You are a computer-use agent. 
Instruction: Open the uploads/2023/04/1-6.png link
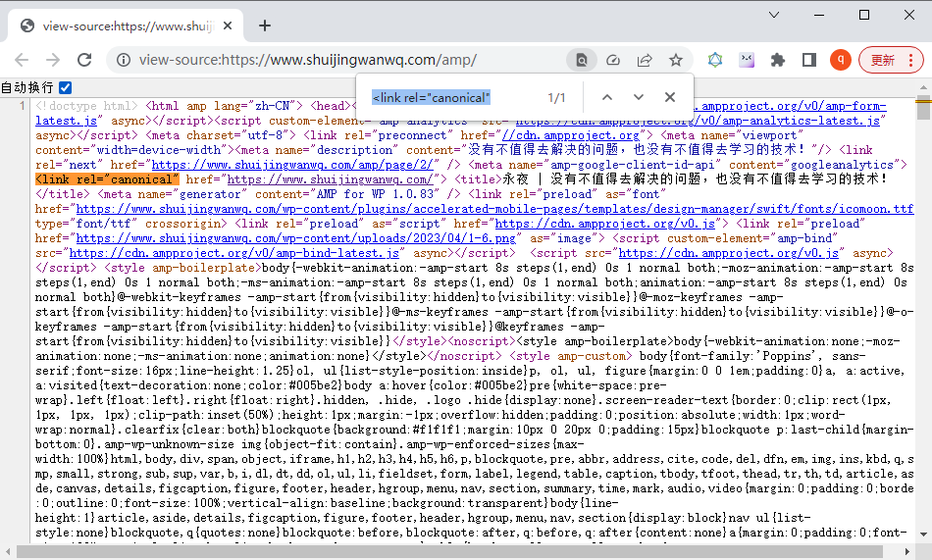point(296,238)
